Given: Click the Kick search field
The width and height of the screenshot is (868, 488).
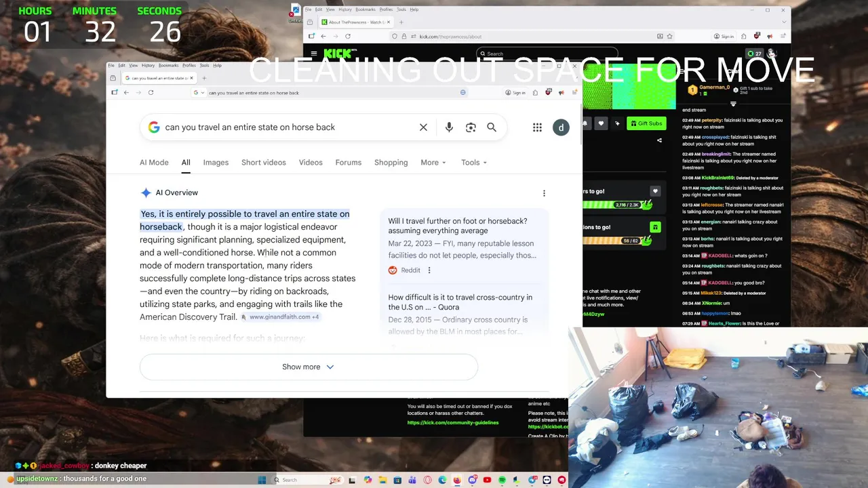Looking at the screenshot, I should [547, 54].
